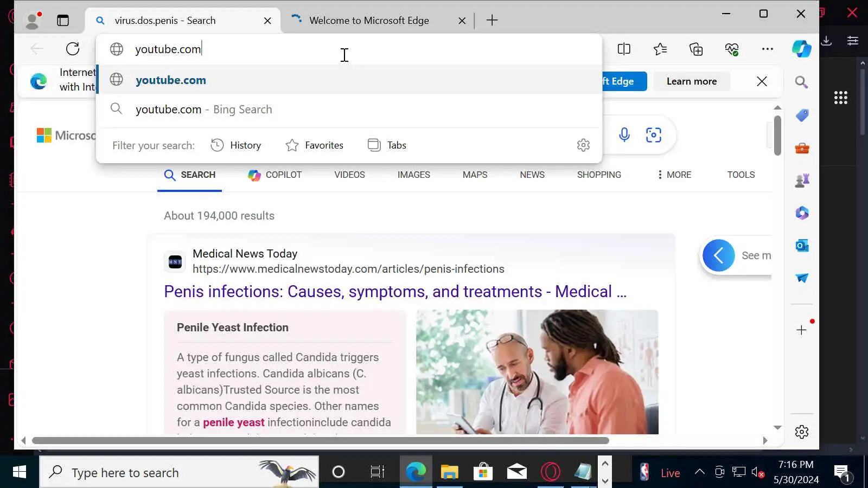The width and height of the screenshot is (868, 488).
Task: Open Opera browser from taskbar
Action: point(550,472)
